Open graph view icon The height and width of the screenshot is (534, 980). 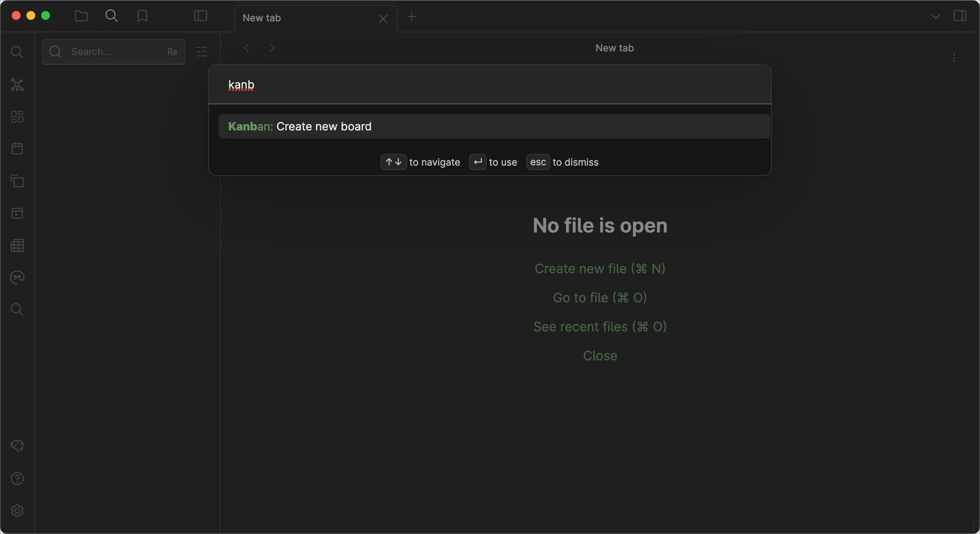(x=17, y=85)
